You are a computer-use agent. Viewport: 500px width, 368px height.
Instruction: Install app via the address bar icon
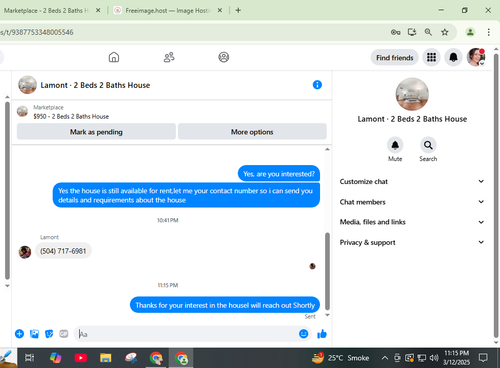412,32
